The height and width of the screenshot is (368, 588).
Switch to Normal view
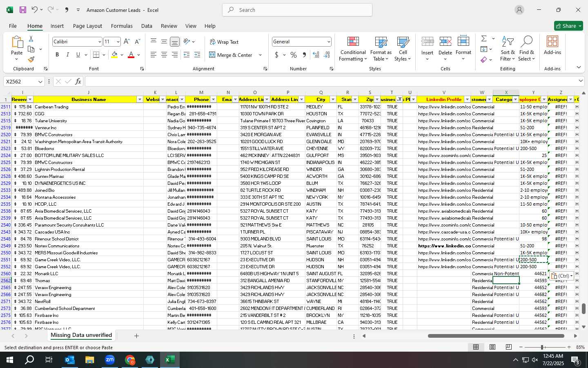pyautogui.click(x=476, y=347)
